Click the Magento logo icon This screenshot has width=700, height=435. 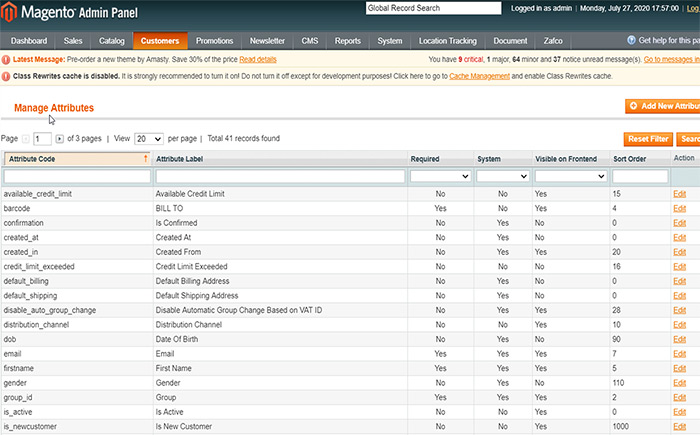click(8, 13)
